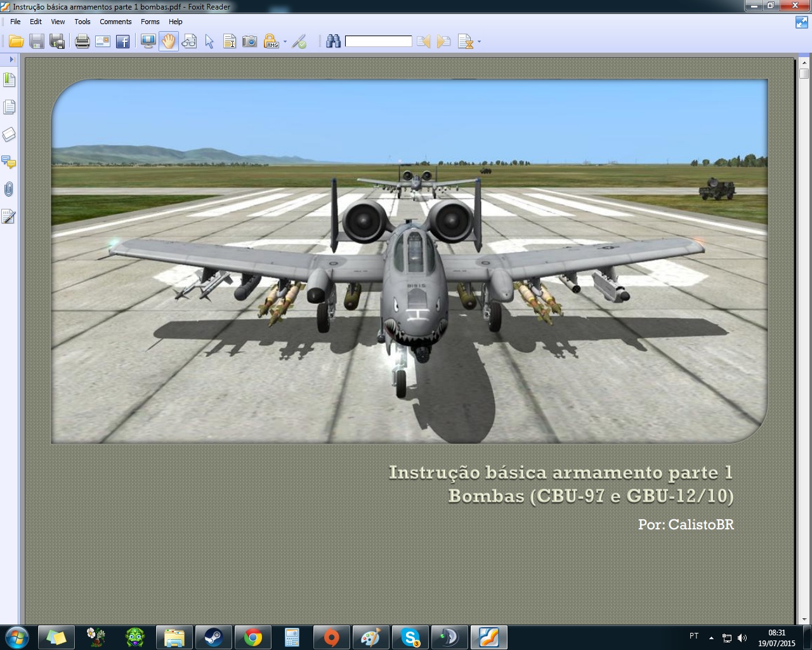
Task: Select the Snapshot camera tool
Action: tap(250, 42)
